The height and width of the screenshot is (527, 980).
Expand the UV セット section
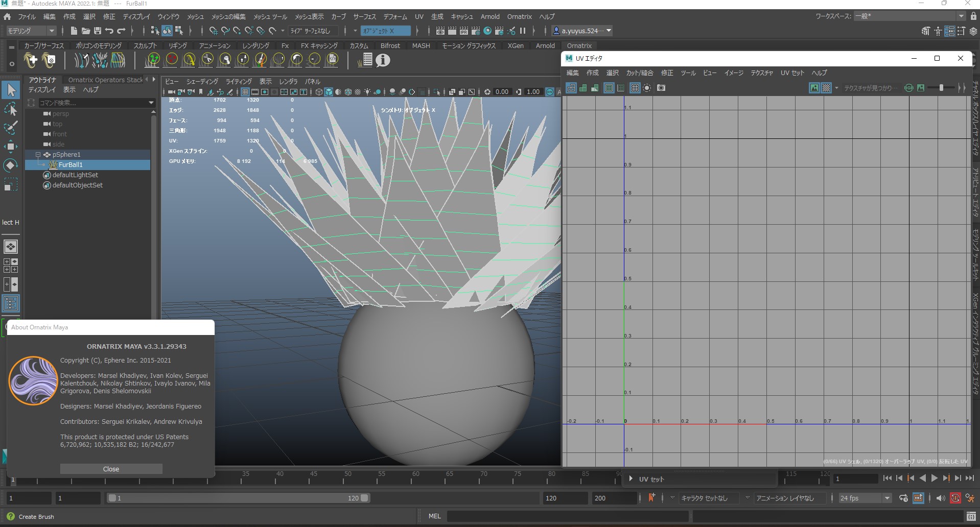coord(631,479)
